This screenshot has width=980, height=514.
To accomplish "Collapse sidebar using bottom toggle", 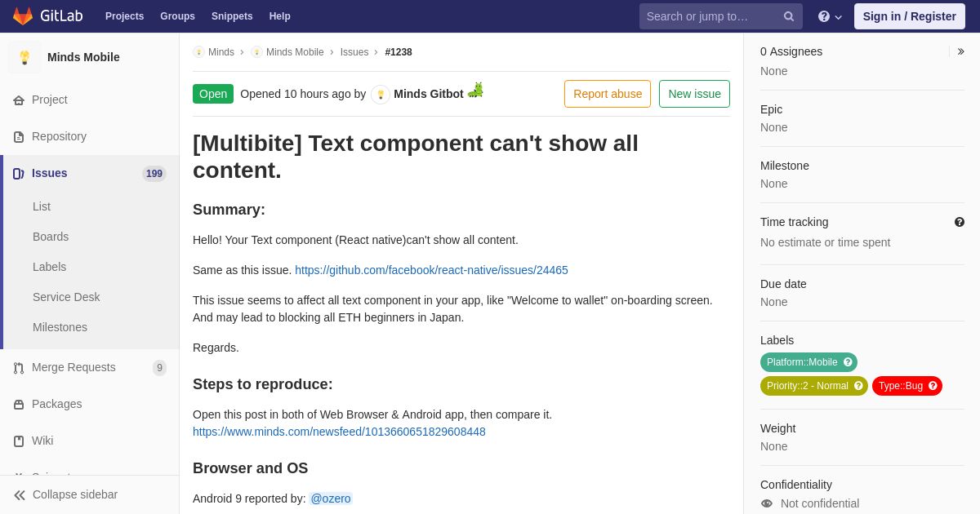I will (66, 494).
